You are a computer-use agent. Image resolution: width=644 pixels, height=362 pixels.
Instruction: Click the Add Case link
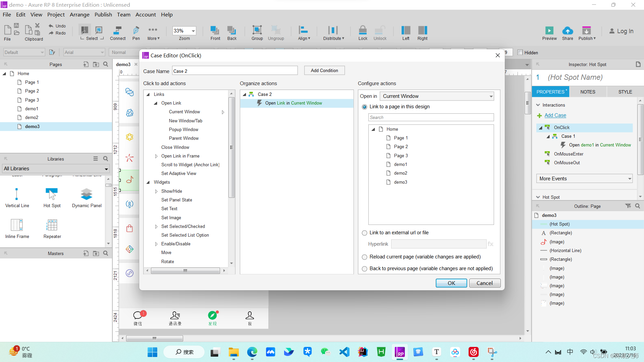pyautogui.click(x=555, y=115)
